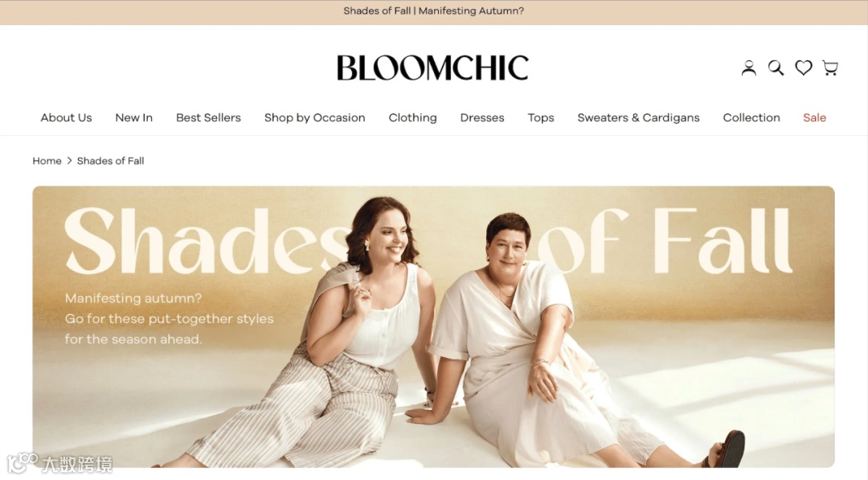Select Best Sellers in navigation

pos(208,117)
